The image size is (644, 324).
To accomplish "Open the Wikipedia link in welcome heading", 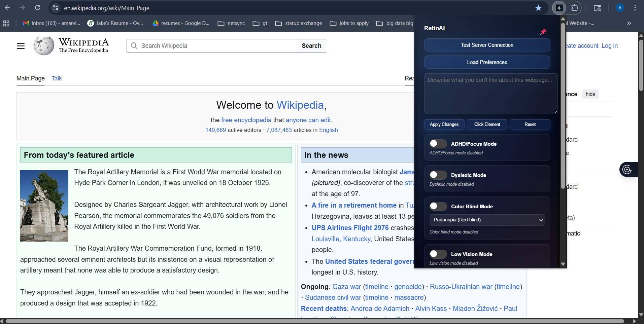I will (300, 105).
